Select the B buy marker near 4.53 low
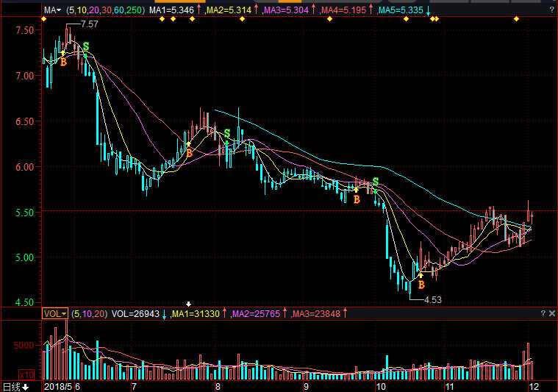558x392 pixels. (421, 285)
